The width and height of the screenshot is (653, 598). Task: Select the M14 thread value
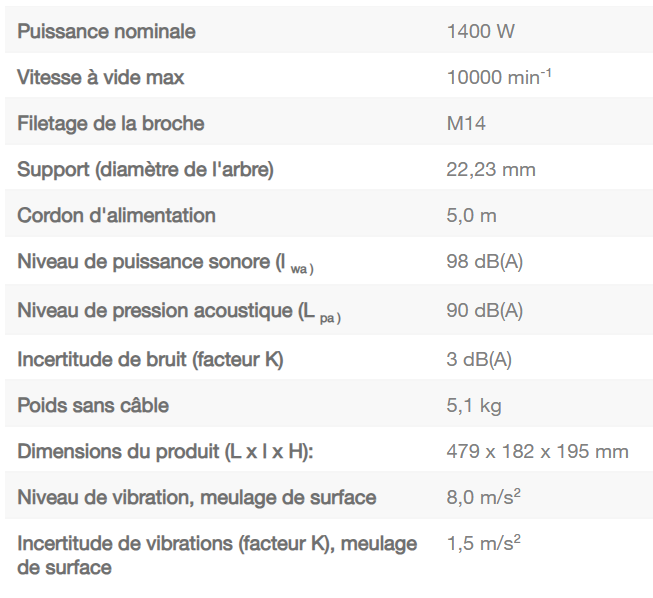466,124
